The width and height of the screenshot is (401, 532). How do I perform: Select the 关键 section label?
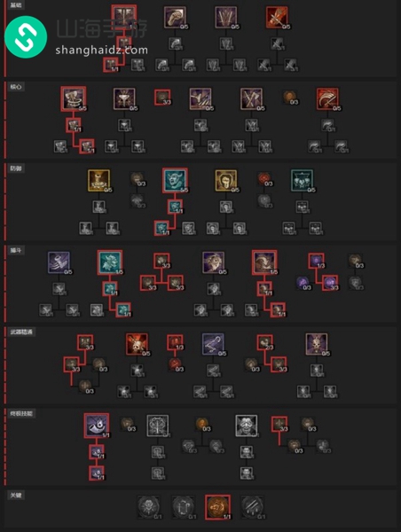click(16, 496)
